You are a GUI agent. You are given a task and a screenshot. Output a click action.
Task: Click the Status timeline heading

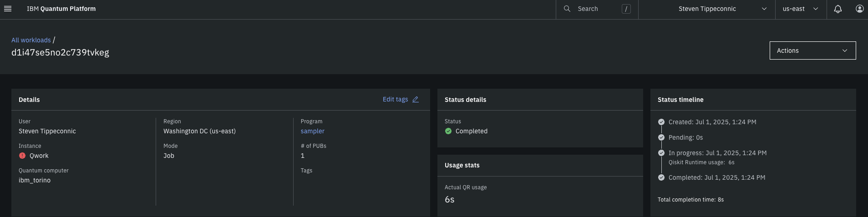point(680,100)
